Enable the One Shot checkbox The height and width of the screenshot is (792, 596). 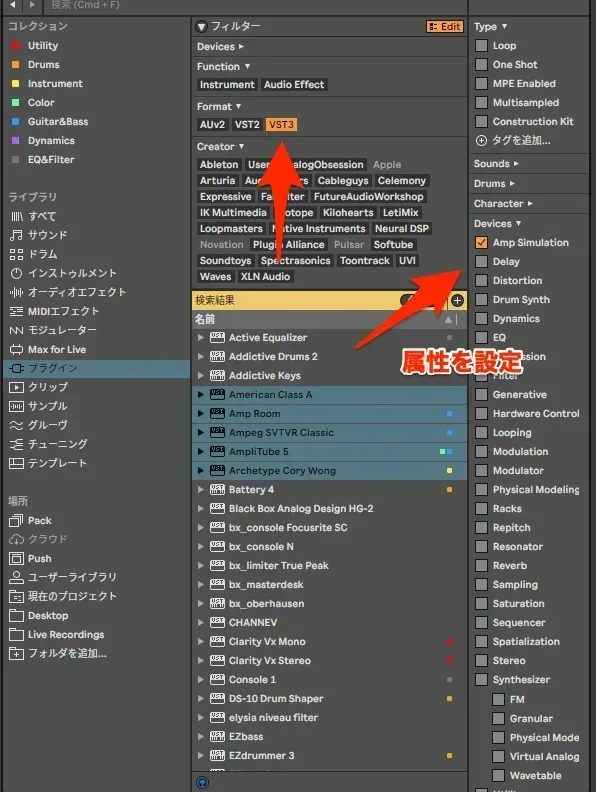click(x=481, y=65)
